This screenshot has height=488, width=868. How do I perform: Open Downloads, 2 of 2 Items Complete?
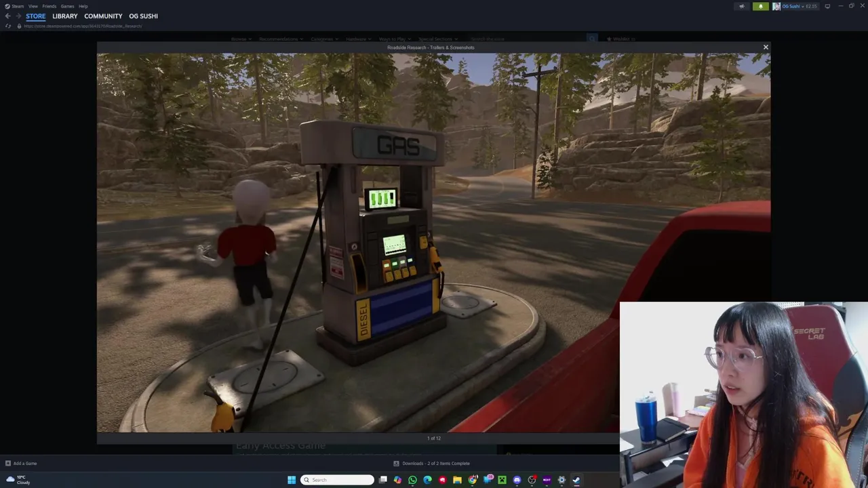[x=432, y=464]
